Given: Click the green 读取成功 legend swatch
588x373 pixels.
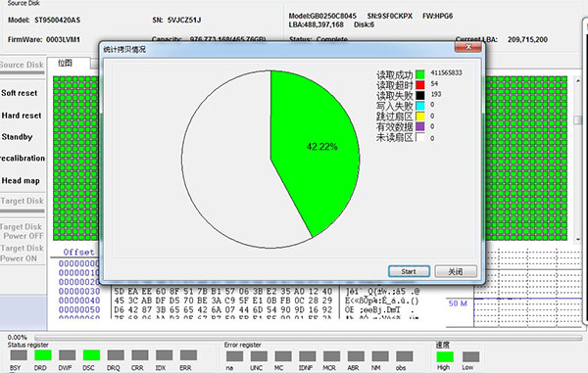Looking at the screenshot, I should tap(420, 74).
